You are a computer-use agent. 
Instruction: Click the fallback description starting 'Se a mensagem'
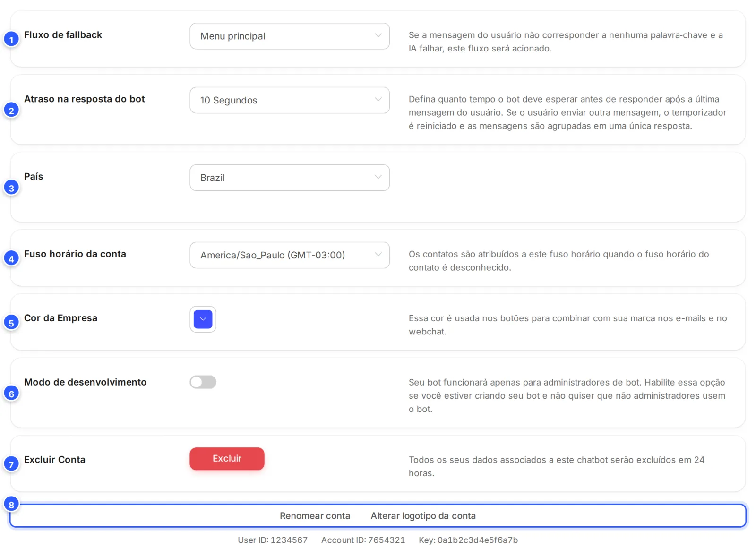point(566,42)
